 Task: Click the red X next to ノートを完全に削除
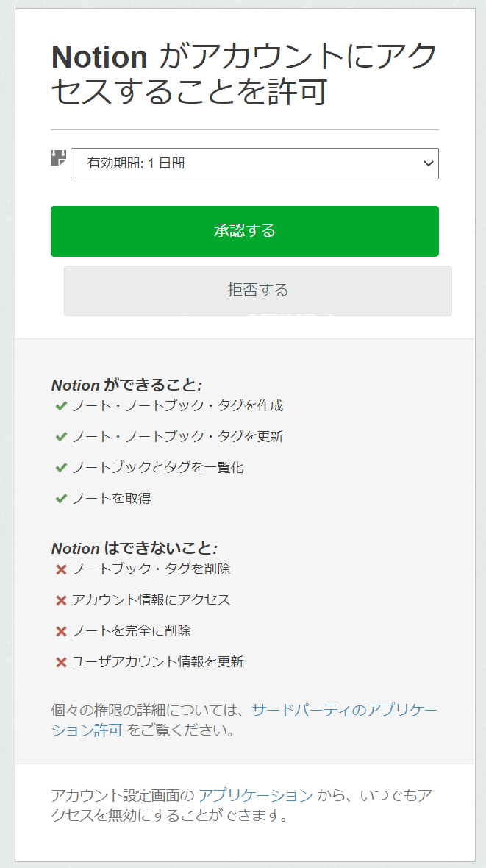61,632
